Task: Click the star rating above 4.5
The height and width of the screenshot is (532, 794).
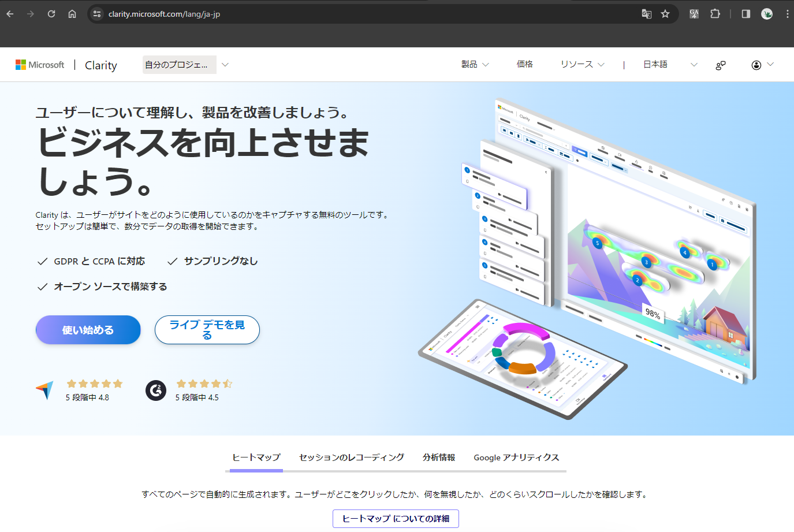Action: [x=204, y=384]
